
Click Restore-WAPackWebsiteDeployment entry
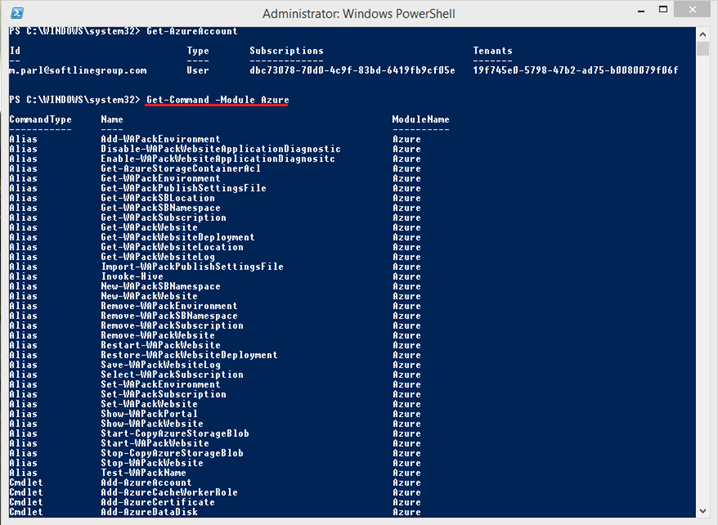pyautogui.click(x=189, y=355)
